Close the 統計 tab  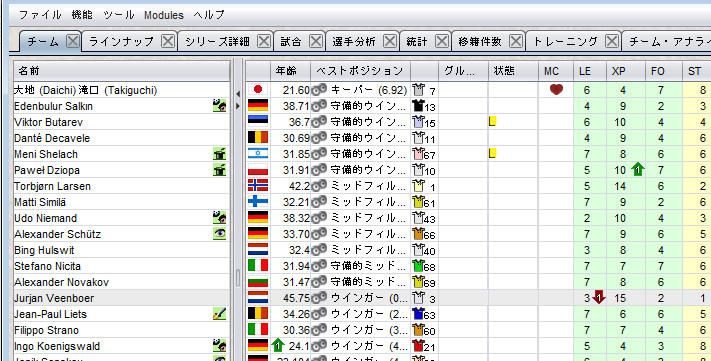[x=442, y=41]
